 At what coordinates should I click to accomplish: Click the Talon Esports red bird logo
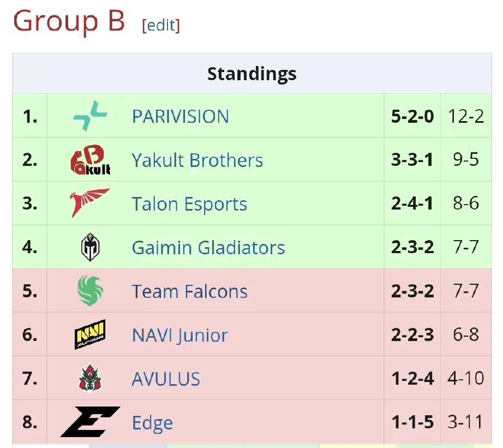coord(90,203)
